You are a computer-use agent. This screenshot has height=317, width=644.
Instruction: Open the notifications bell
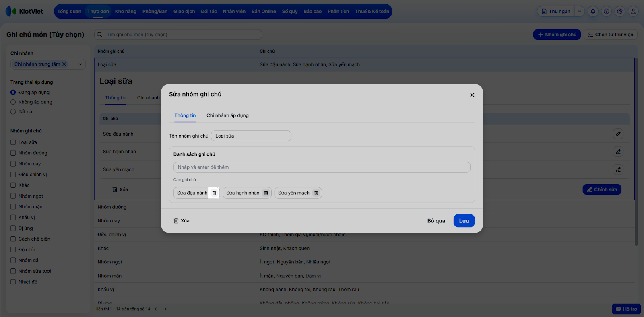(593, 12)
